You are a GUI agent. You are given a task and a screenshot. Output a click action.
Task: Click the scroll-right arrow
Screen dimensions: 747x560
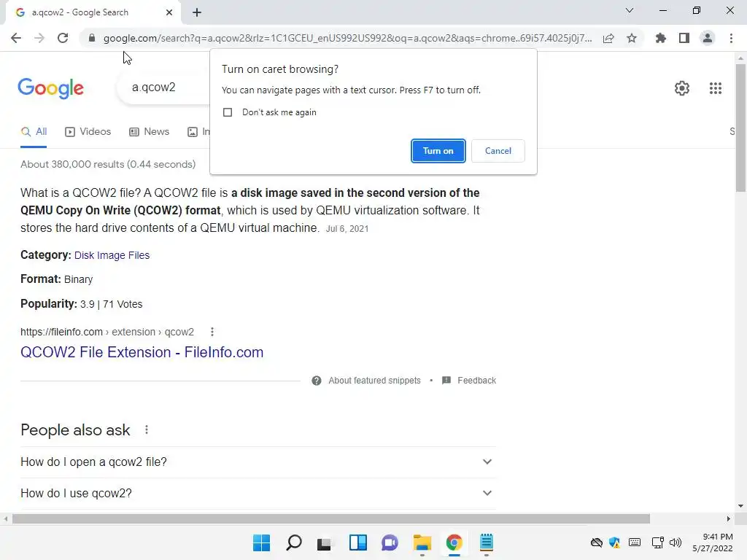pos(729,518)
